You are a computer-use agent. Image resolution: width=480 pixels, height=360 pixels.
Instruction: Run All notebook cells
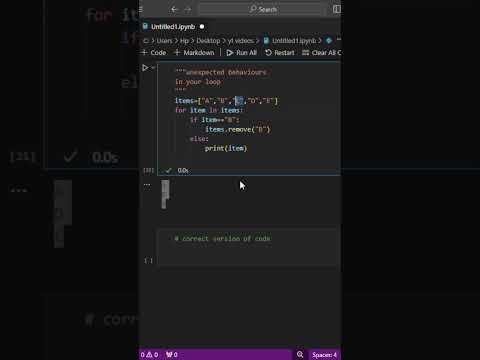pyautogui.click(x=242, y=53)
